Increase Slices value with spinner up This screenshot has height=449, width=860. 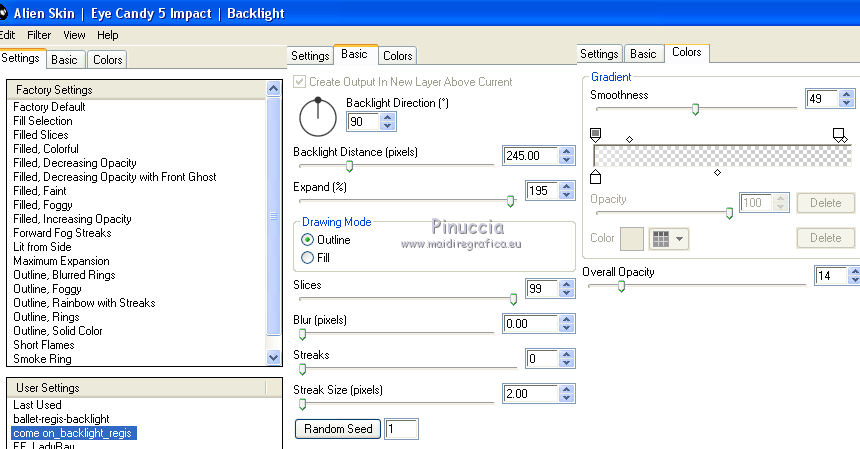(567, 285)
